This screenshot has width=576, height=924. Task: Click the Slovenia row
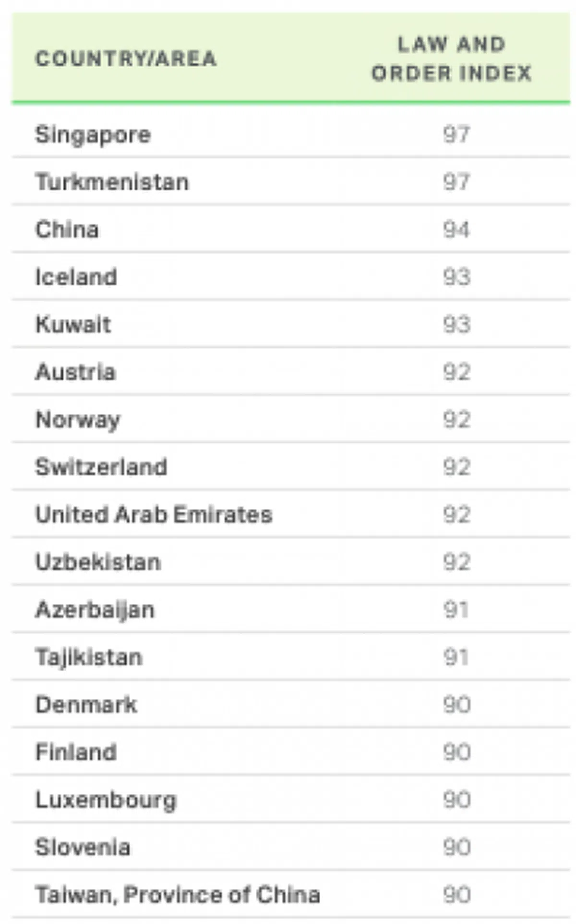tap(83, 847)
